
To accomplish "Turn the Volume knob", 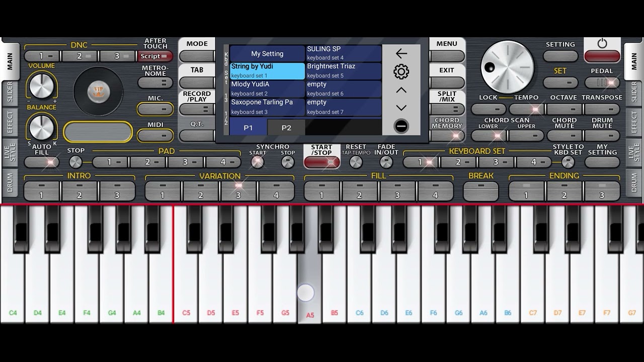I will click(x=42, y=85).
